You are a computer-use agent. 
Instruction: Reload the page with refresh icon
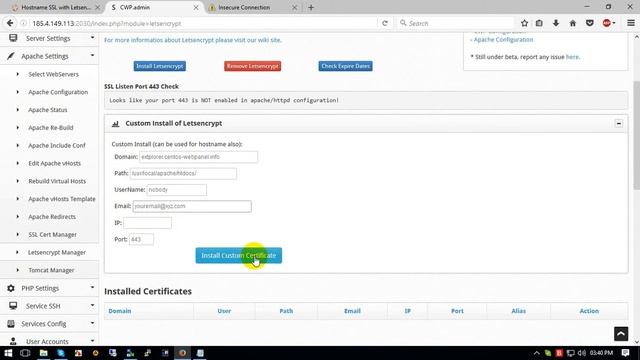(384, 23)
